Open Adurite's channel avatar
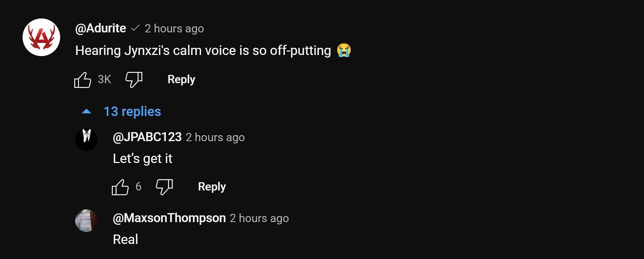 pos(41,37)
